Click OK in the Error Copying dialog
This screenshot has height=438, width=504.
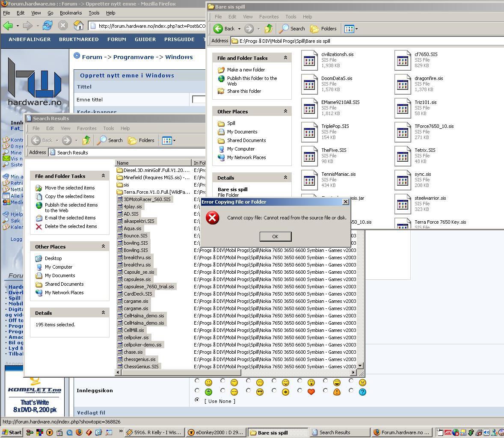click(275, 237)
